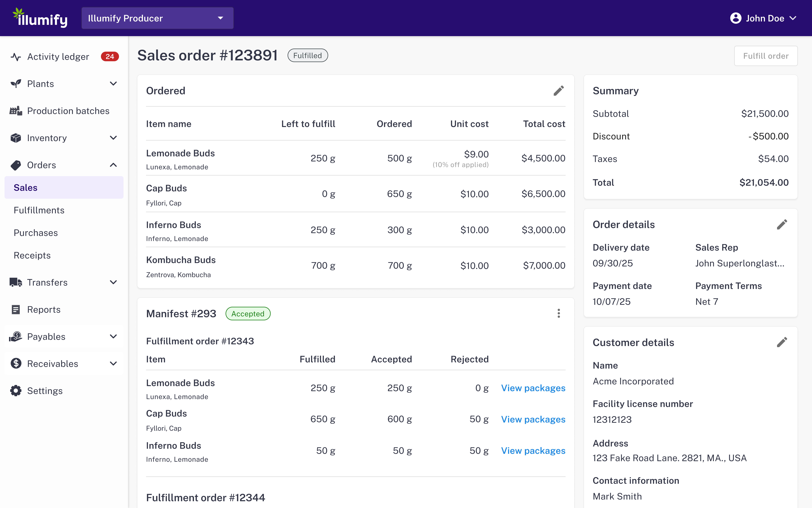Click the Net 7 payment terms
The width and height of the screenshot is (812, 508).
point(707,301)
